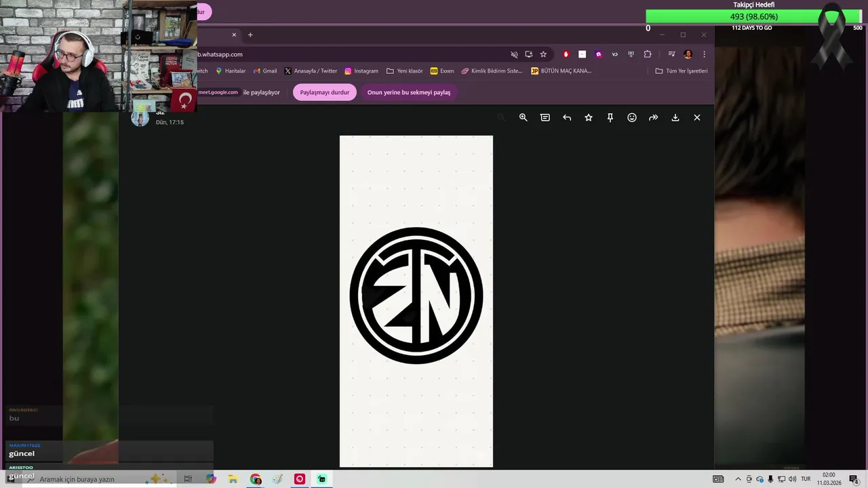Open the clock showing 02:00 11.03.2026
This screenshot has width=868, height=488.
pos(829,479)
